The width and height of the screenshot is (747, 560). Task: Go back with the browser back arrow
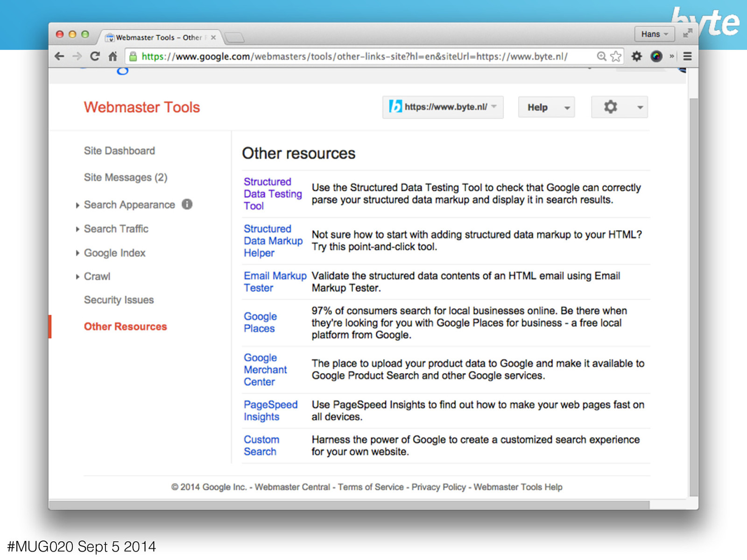click(59, 56)
